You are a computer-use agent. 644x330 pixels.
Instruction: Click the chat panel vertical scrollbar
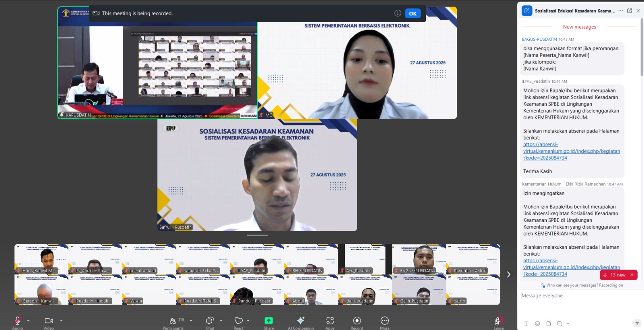tap(642, 48)
